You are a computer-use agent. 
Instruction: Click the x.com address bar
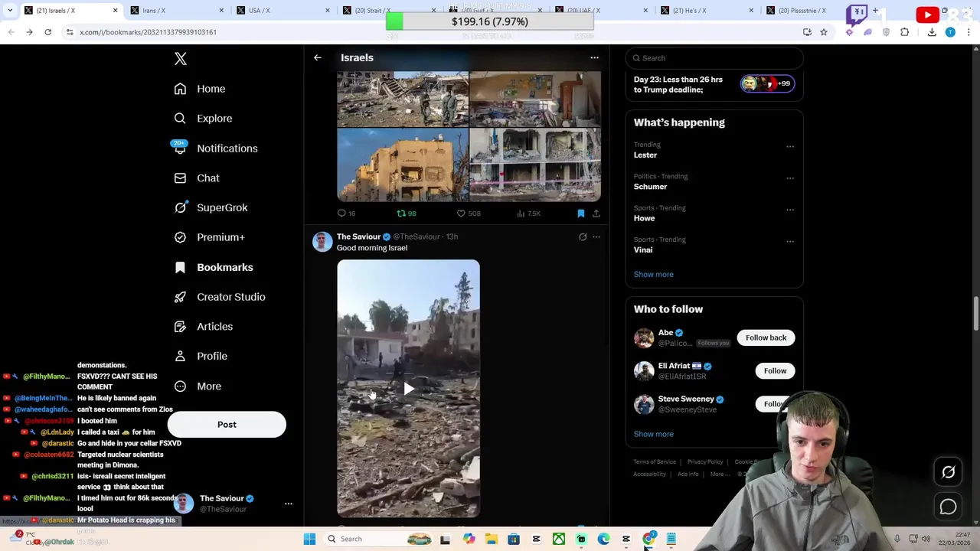(x=429, y=32)
